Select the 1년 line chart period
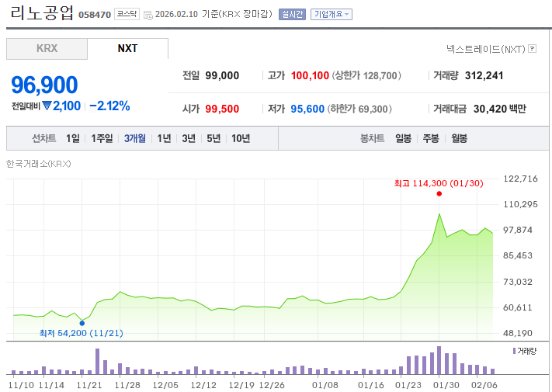The height and width of the screenshot is (392, 552). tap(164, 138)
